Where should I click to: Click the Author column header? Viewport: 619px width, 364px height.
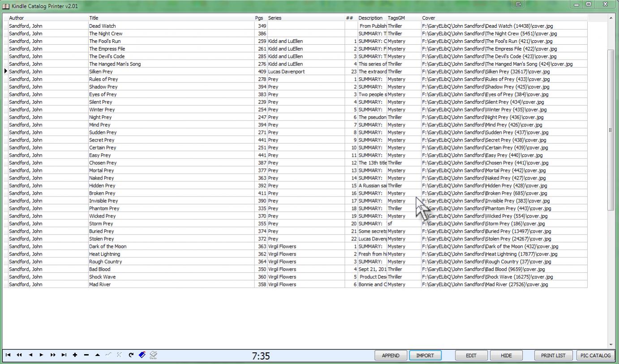[48, 18]
